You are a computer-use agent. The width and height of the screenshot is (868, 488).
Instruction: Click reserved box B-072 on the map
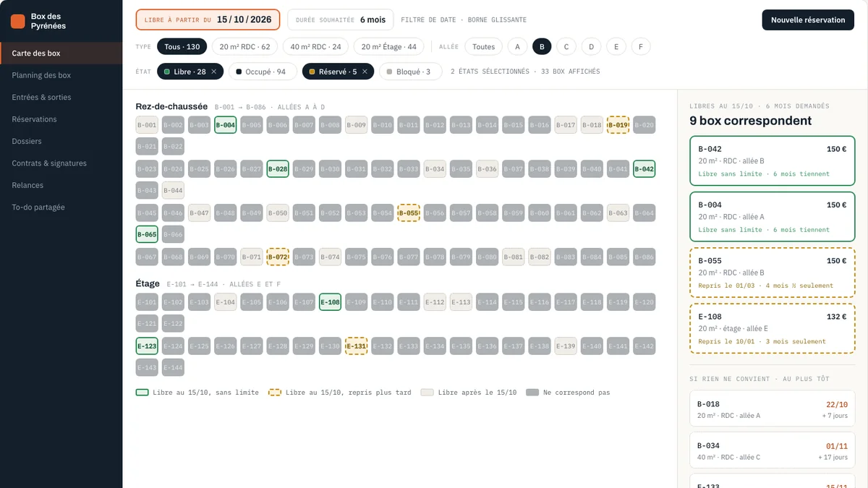coord(278,257)
